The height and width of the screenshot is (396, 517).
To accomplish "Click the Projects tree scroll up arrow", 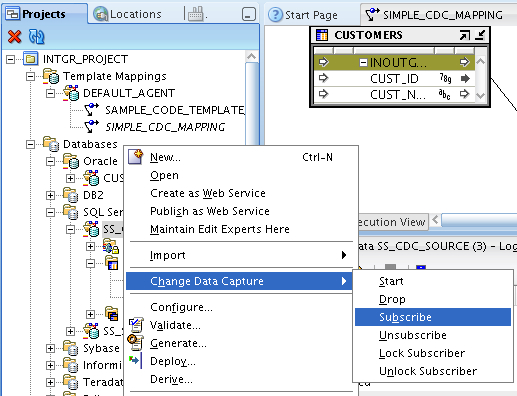I will [252, 57].
